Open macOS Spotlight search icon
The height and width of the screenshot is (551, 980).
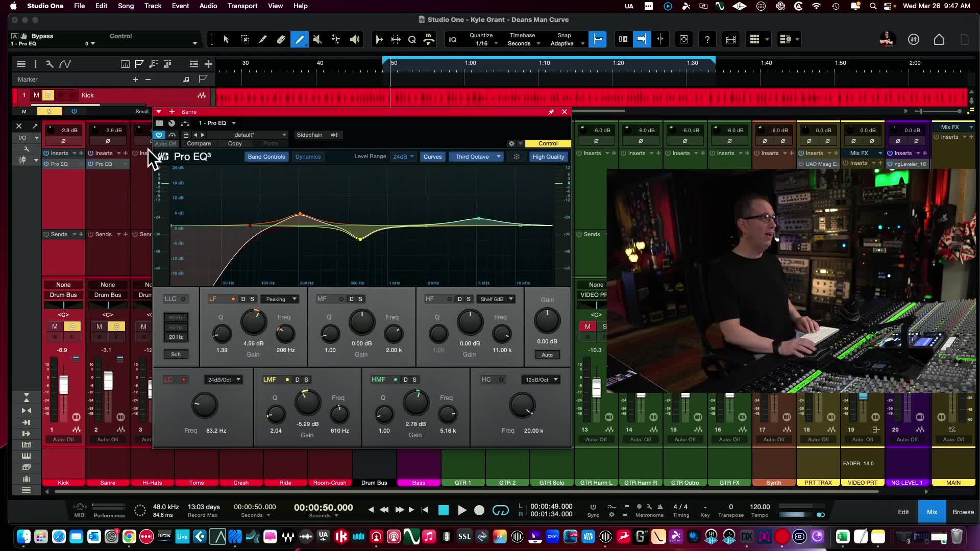coord(873,6)
